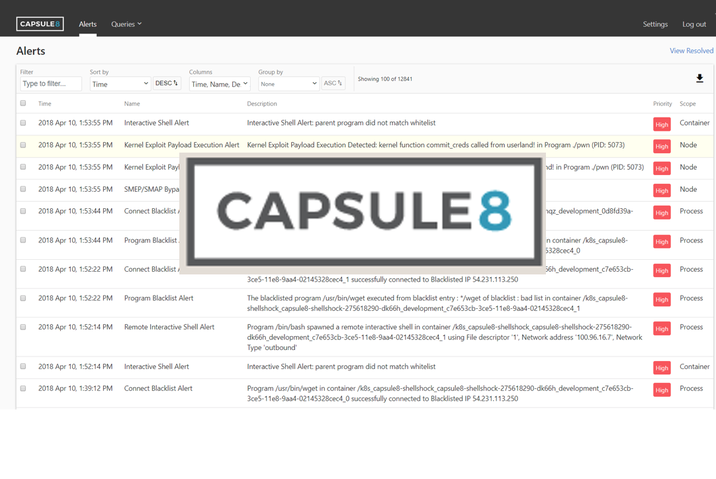Click the High badge on the Remote Interactive Shell Alert row
Image resolution: width=716 pixels, height=479 pixels.
pos(662,329)
